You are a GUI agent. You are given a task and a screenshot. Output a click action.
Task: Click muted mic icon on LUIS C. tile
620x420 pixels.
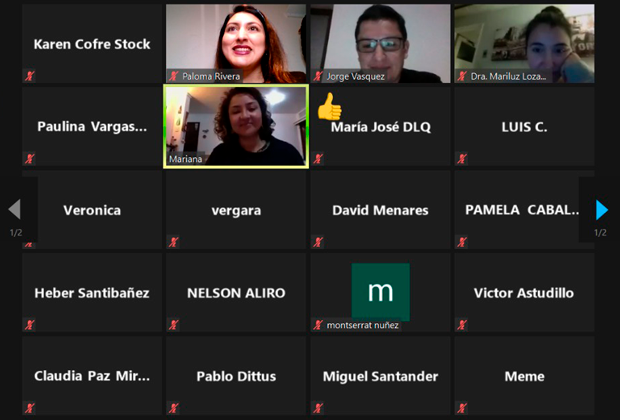point(462,159)
